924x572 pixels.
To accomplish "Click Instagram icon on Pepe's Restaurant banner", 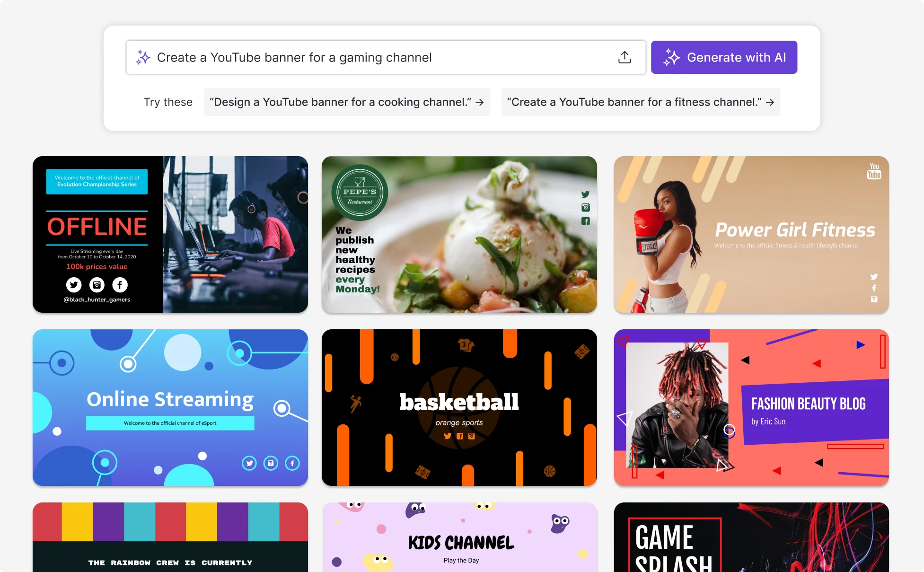I will tap(586, 207).
